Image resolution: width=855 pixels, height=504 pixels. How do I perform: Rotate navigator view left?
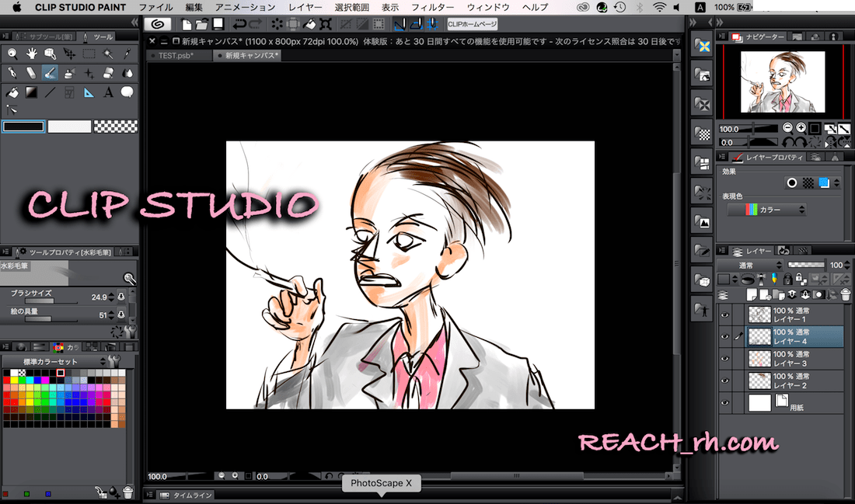click(x=787, y=142)
